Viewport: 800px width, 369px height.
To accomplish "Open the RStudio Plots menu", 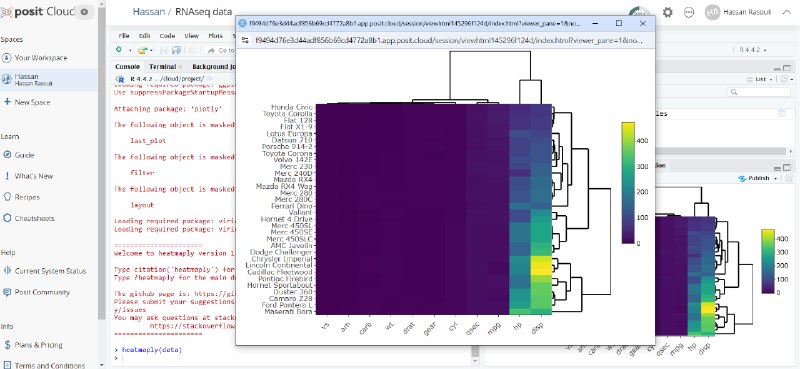I will 215,36.
